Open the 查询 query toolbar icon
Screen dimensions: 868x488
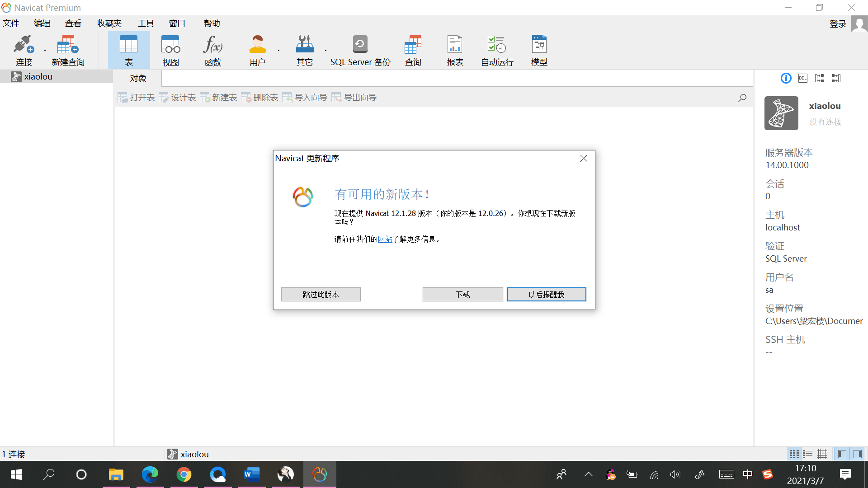pyautogui.click(x=413, y=50)
